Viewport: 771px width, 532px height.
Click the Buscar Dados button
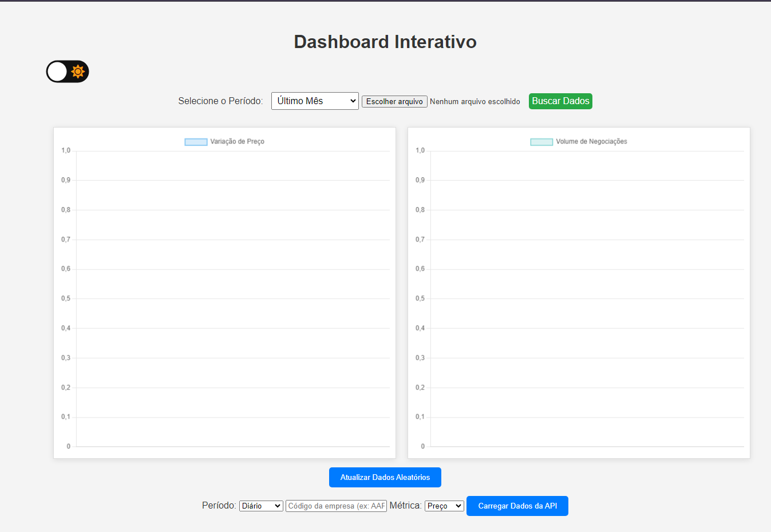coord(560,101)
